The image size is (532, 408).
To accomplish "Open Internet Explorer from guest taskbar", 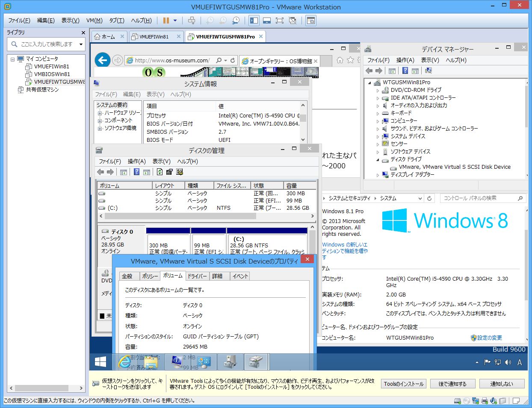I will [x=124, y=362].
